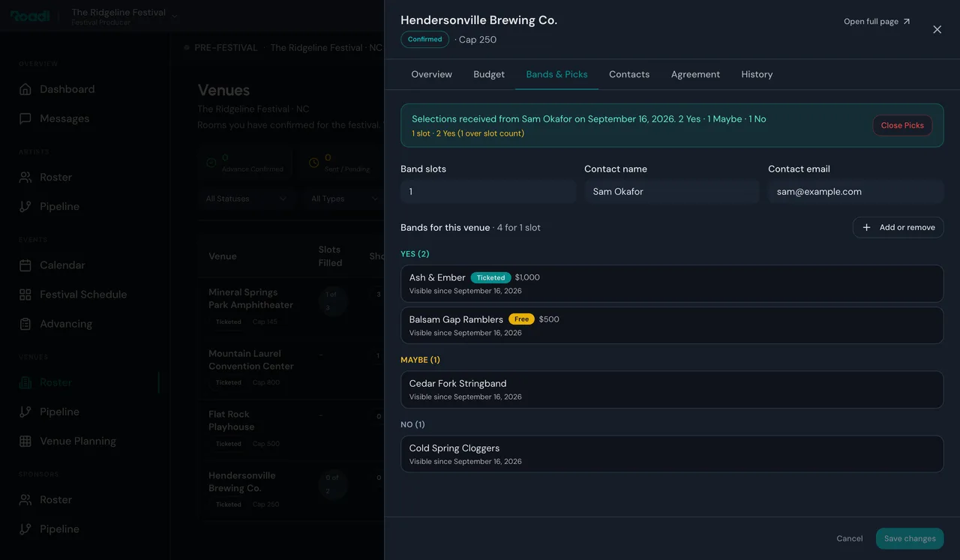The width and height of the screenshot is (960, 560).
Task: Open the Festival Schedule grid icon
Action: tap(25, 295)
